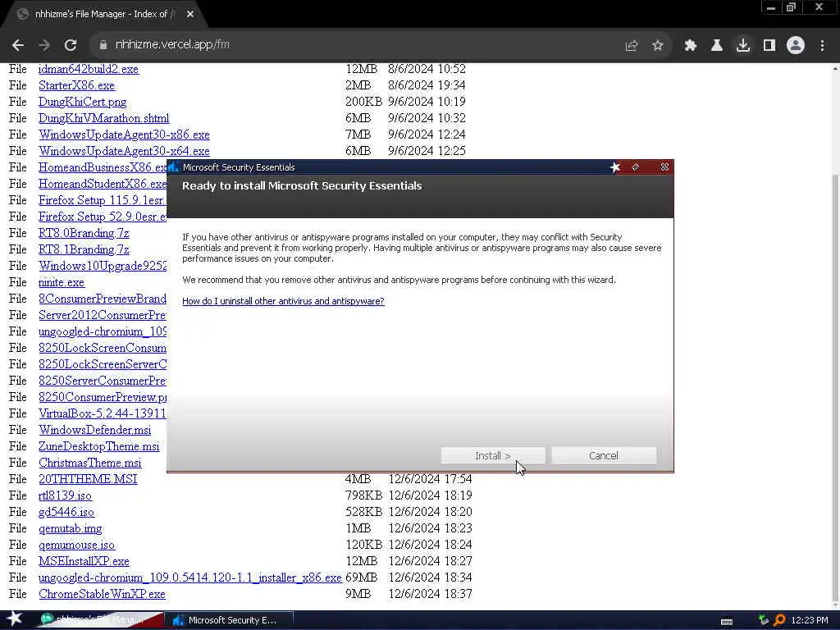The width and height of the screenshot is (840, 630).
Task: Open the VirtualBox-5.2.44 link
Action: 103,414
